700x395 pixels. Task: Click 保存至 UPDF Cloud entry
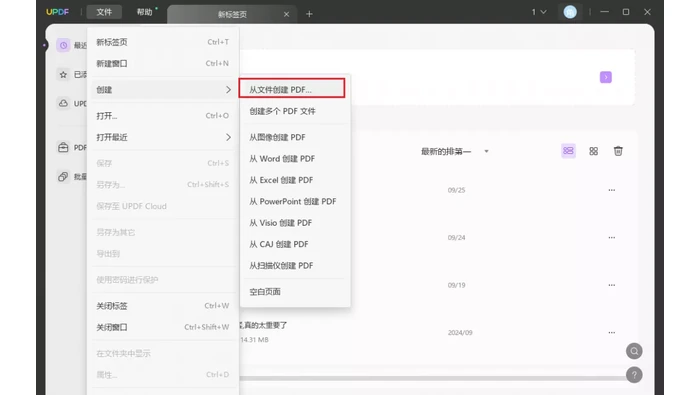click(x=163, y=206)
